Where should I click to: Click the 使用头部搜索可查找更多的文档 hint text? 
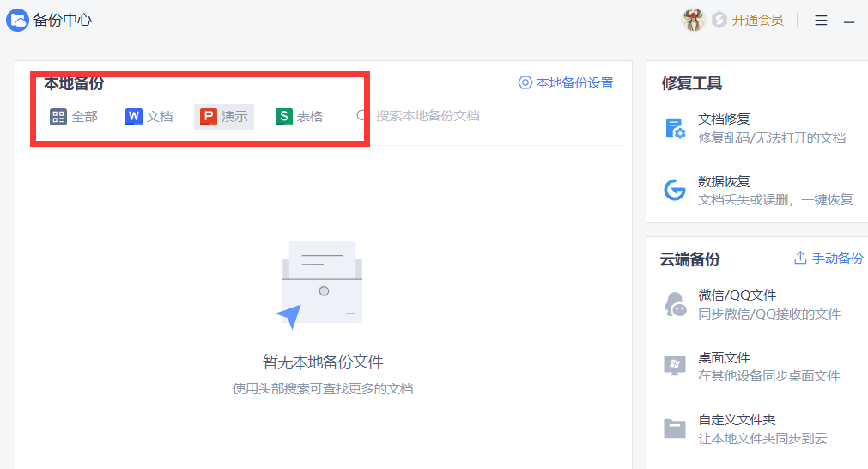tap(323, 389)
